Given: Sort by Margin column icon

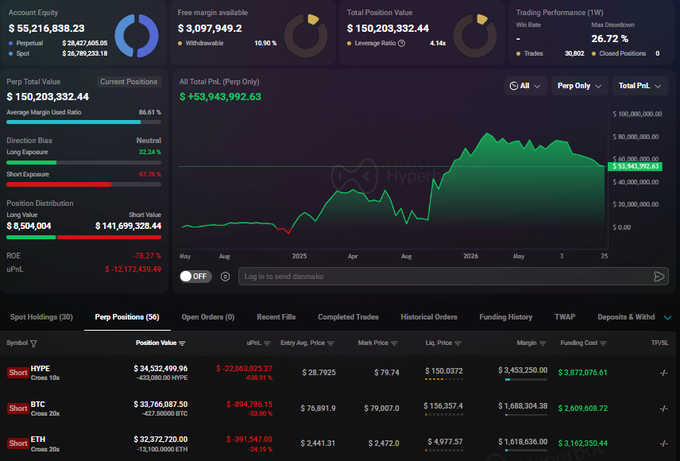Looking at the screenshot, I should click(x=543, y=343).
